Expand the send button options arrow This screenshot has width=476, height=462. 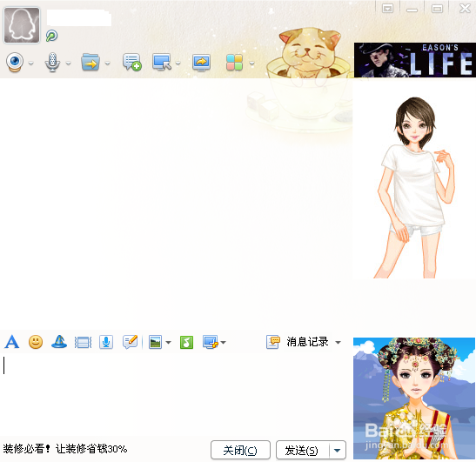(338, 450)
